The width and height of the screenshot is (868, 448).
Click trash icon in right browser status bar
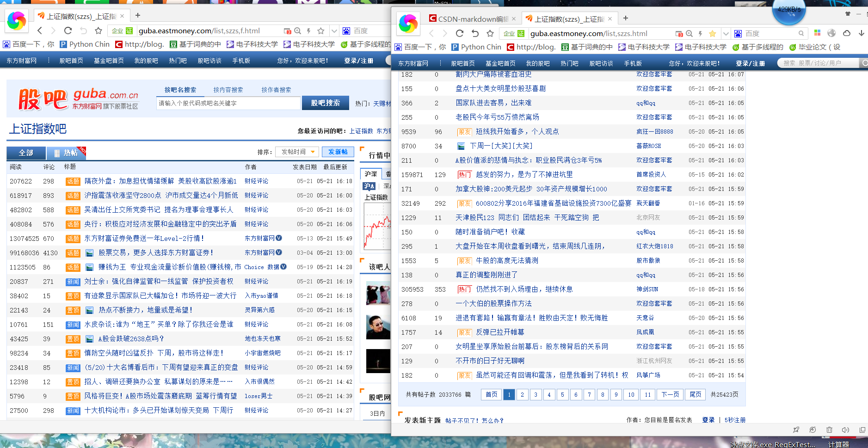point(829,430)
